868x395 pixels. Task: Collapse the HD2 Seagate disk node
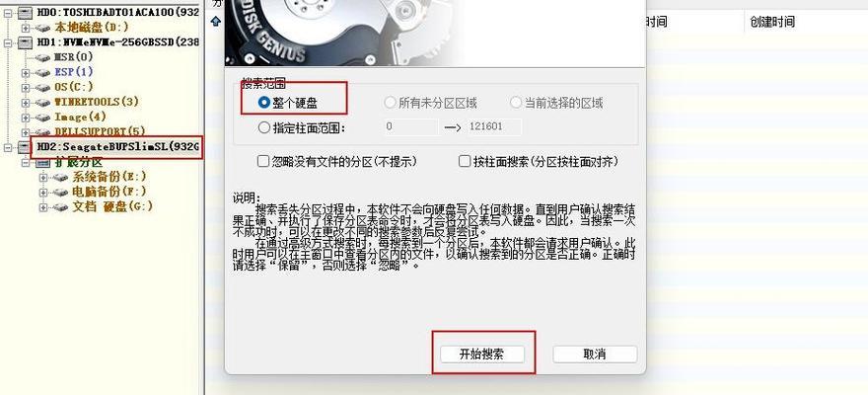click(8, 147)
